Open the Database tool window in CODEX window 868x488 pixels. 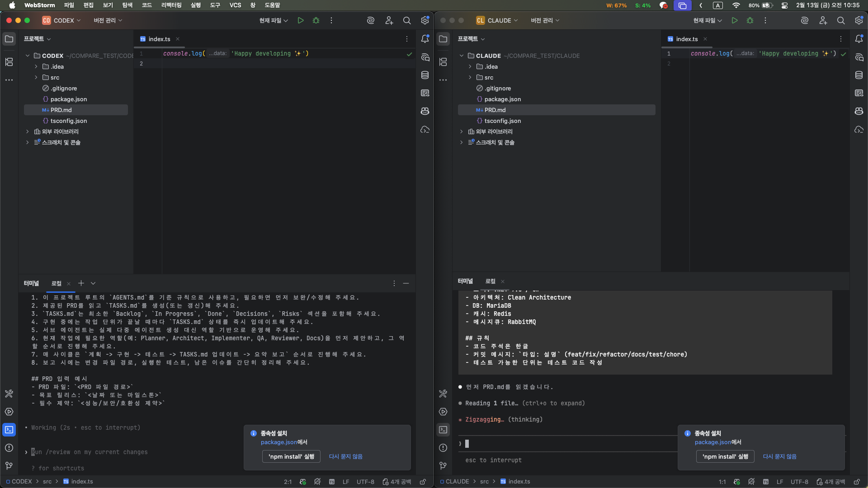tap(425, 75)
